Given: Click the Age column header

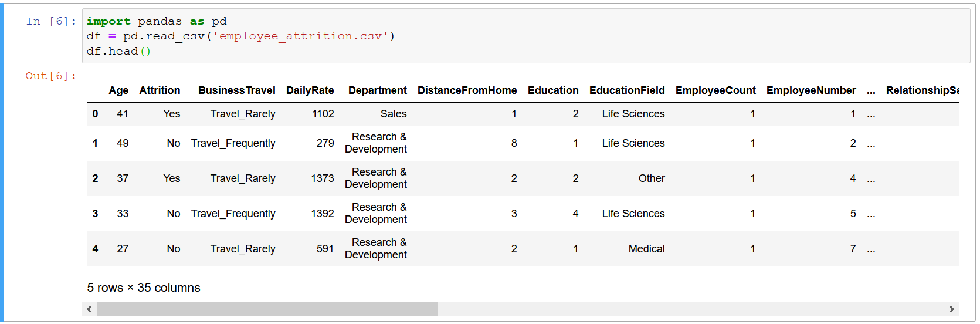Looking at the screenshot, I should click(118, 90).
